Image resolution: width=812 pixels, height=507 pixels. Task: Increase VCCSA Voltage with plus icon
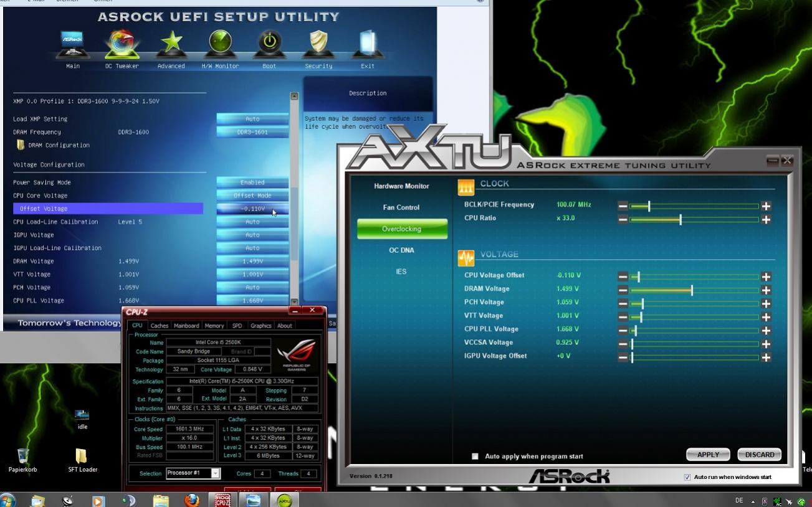(x=766, y=344)
